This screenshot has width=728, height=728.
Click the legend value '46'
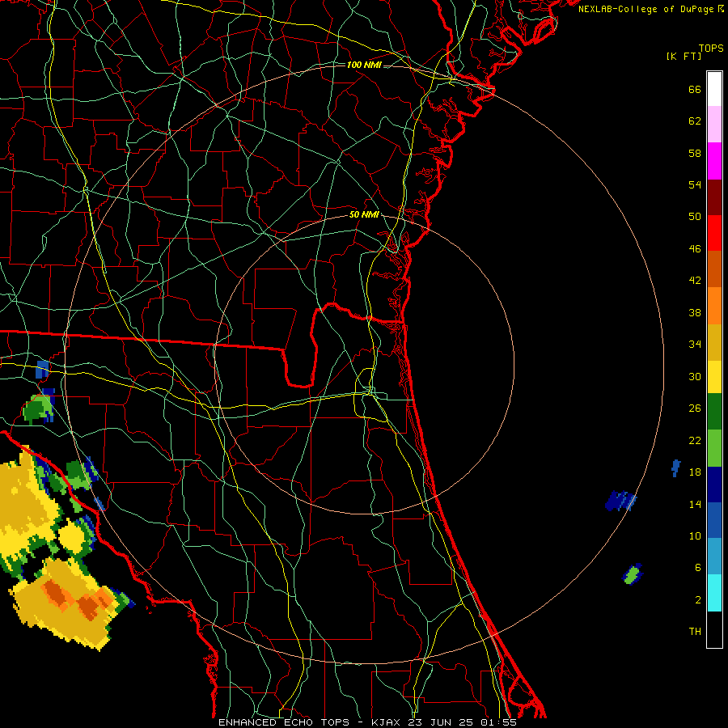(695, 249)
